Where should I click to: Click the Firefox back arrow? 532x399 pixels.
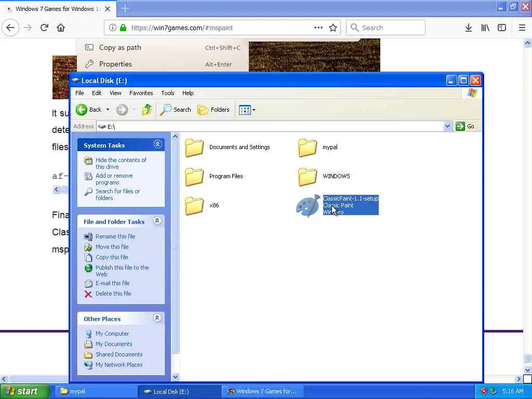click(x=10, y=28)
